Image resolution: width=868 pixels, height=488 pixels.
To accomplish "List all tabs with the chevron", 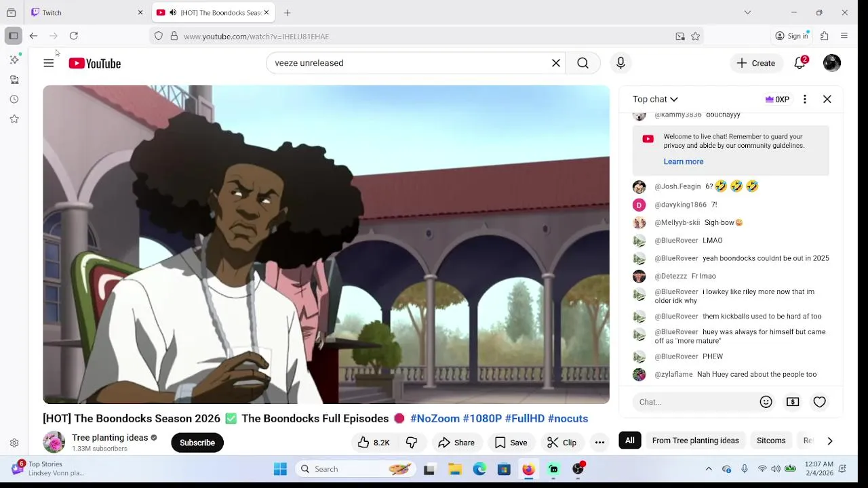I will 747,12.
